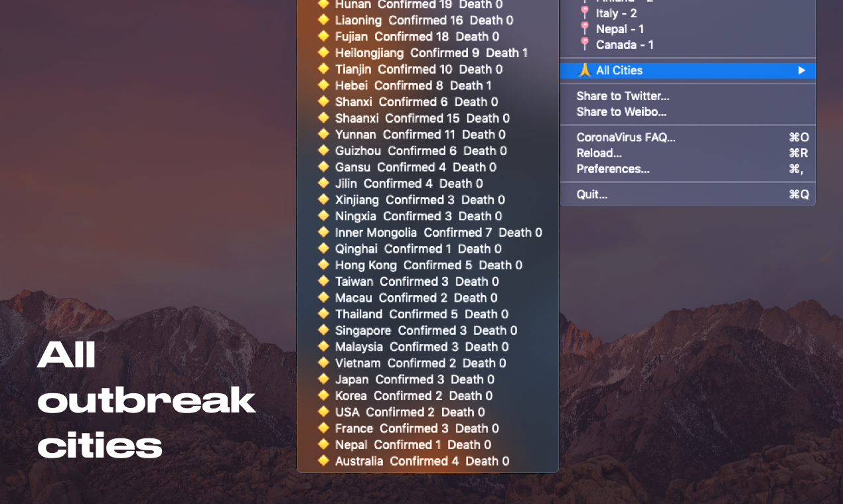Click the diamond icon beside Fujian
Viewport: 843px width, 504px height.
coord(323,36)
